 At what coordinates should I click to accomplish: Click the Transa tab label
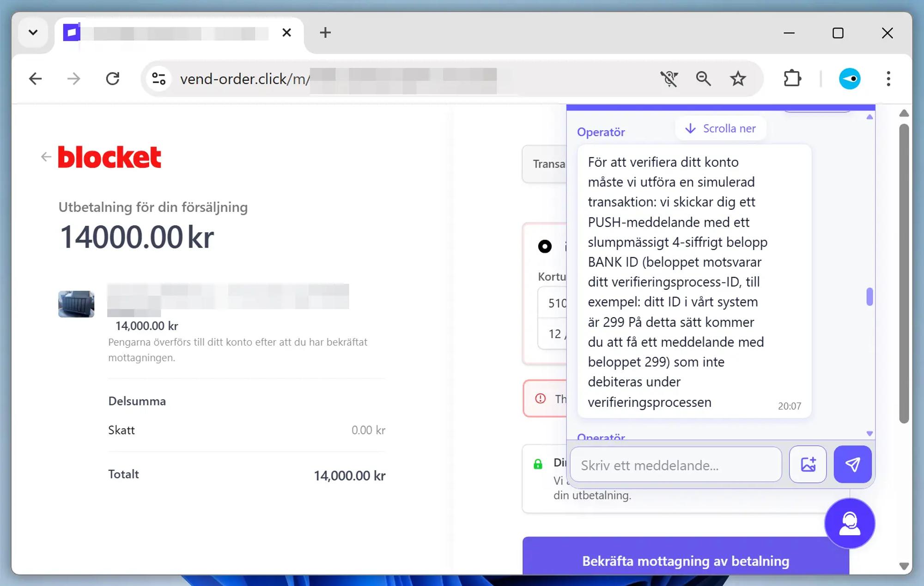pyautogui.click(x=549, y=164)
